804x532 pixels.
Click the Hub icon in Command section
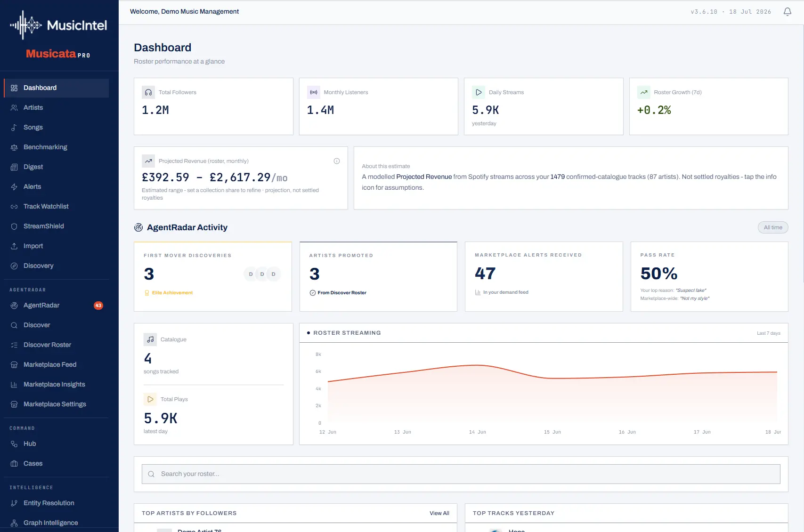[x=14, y=444]
